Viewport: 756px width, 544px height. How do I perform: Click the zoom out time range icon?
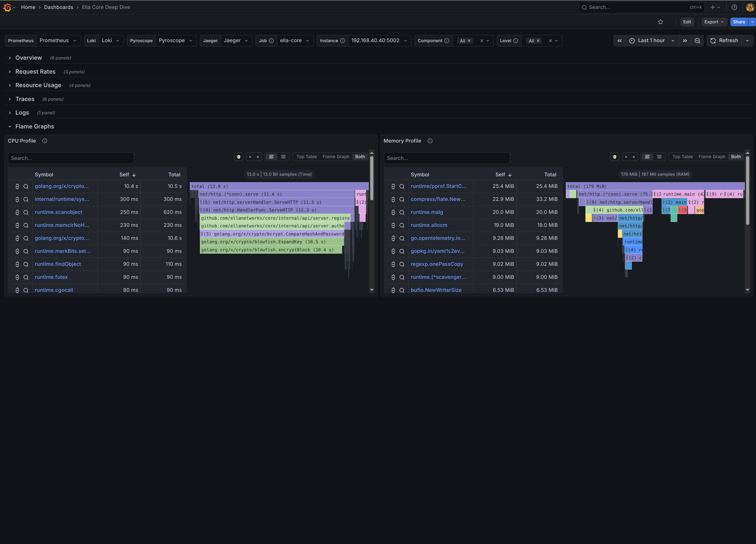coord(697,41)
